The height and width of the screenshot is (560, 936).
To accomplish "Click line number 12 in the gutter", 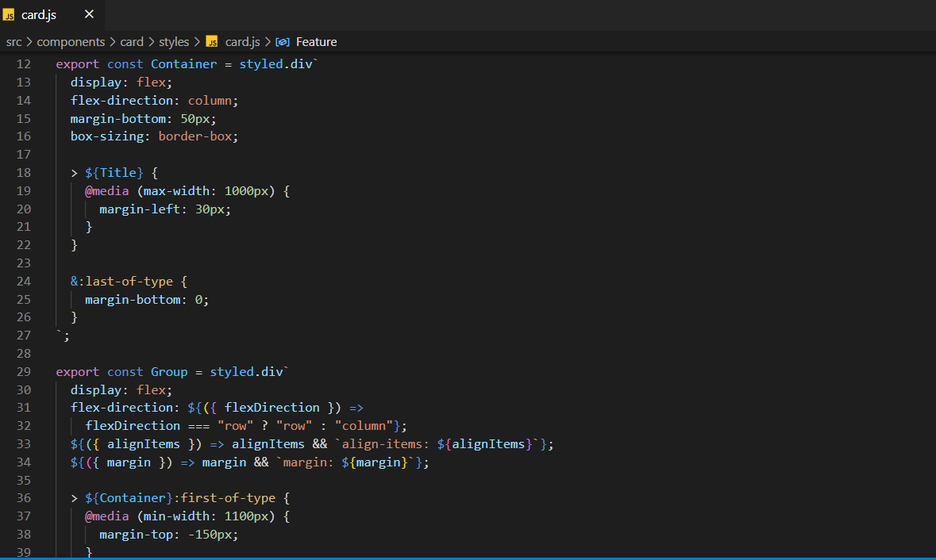I will pyautogui.click(x=23, y=63).
